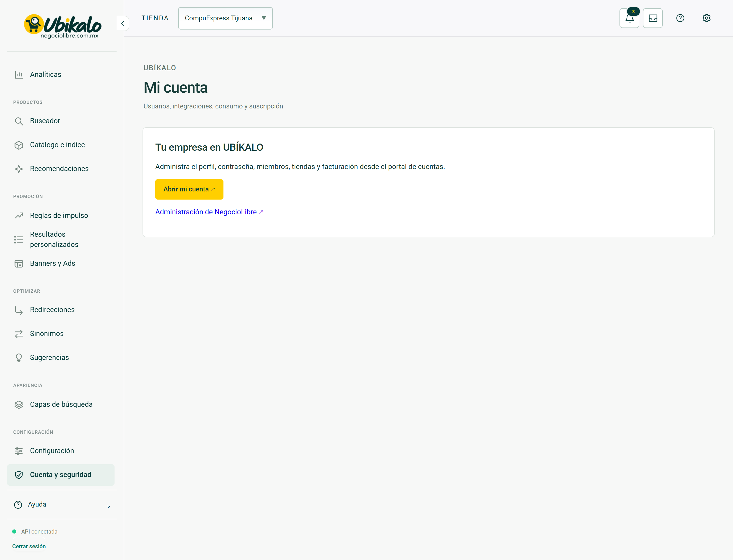Screen dimensions: 733x560
Task: Click the Ubikalo logo
Action: coord(63,26)
